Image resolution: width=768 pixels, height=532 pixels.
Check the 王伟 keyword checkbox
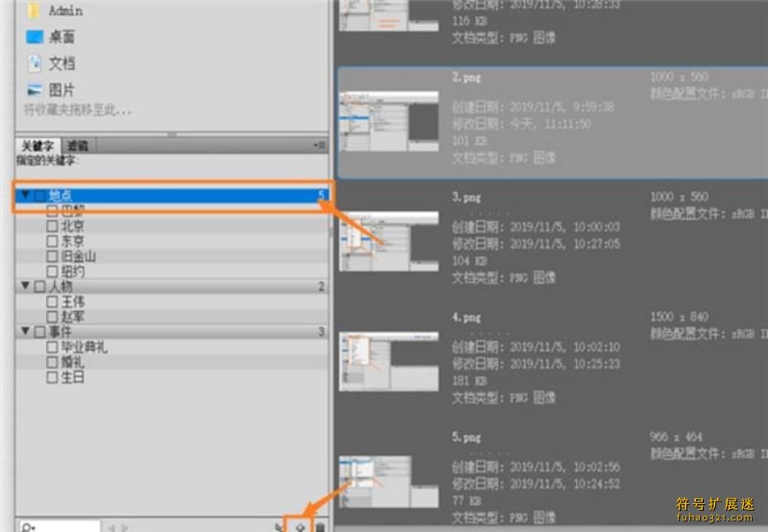pos(52,302)
